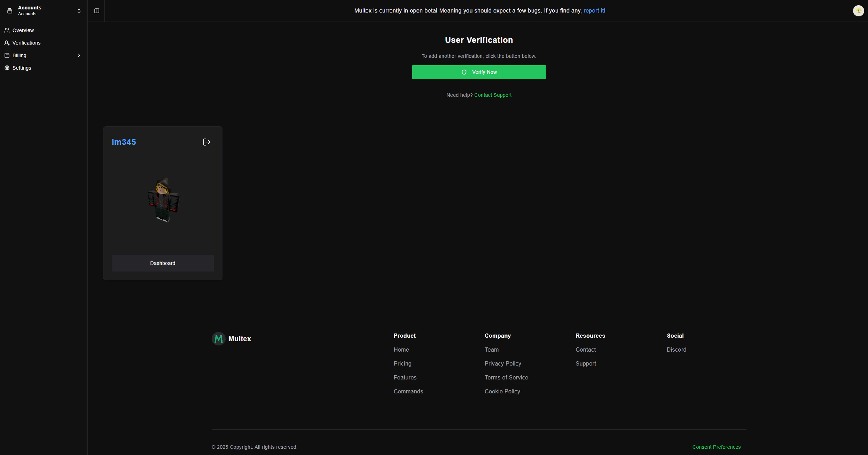
Task: Click the copyright notice text
Action: point(255,447)
